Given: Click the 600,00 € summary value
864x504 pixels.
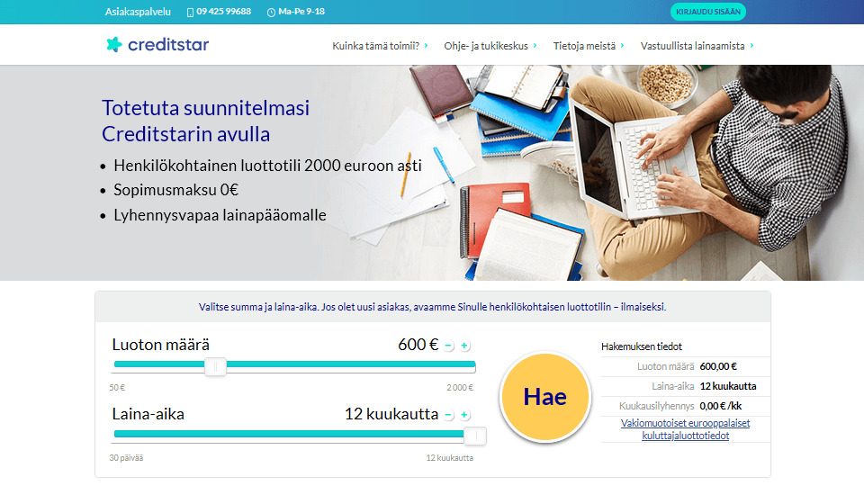Looking at the screenshot, I should pyautogui.click(x=718, y=366).
